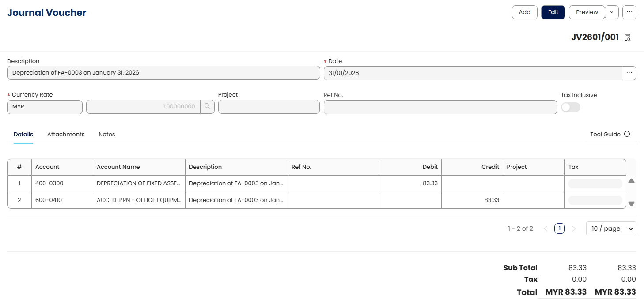The image size is (644, 299).
Task: Open the Notes tab
Action: coord(107,135)
